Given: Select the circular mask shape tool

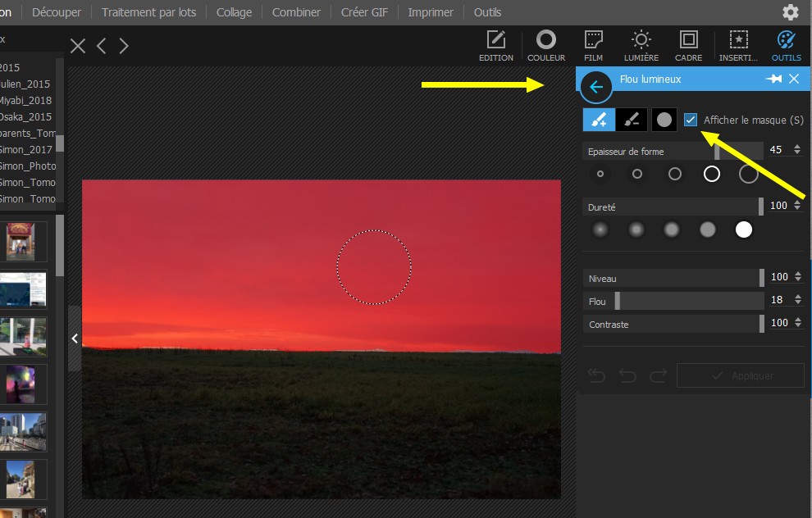Looking at the screenshot, I should tap(664, 120).
